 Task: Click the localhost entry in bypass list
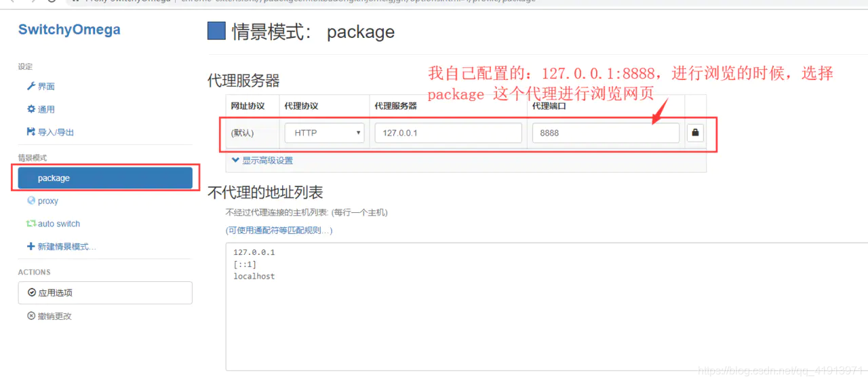coord(254,277)
